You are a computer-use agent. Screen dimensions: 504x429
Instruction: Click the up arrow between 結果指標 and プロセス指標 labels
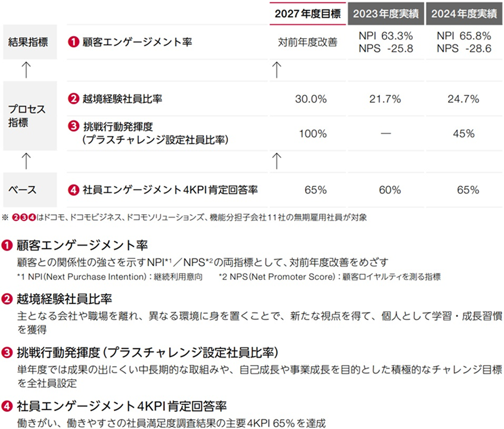[x=27, y=70]
